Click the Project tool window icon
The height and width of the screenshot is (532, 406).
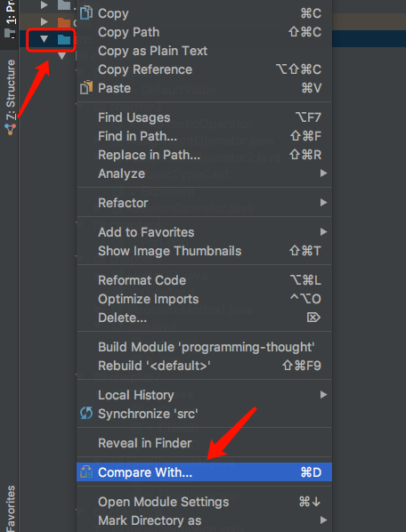[10, 33]
